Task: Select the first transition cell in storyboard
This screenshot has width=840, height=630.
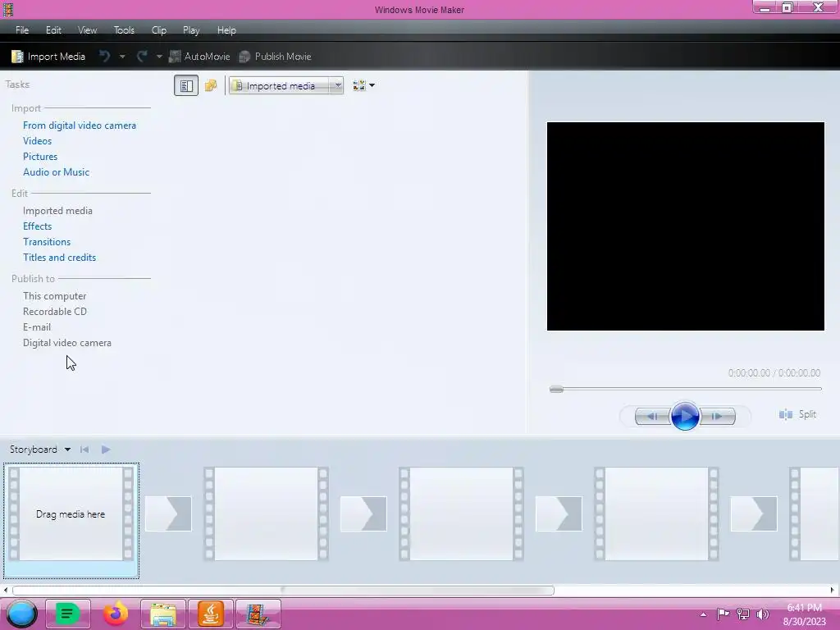Action: coord(168,514)
